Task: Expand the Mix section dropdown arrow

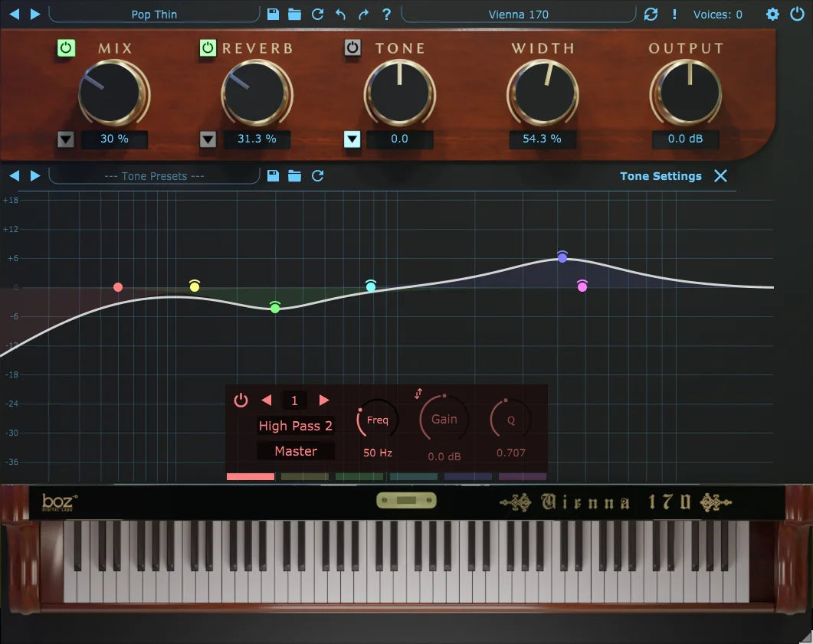Action: (x=65, y=139)
